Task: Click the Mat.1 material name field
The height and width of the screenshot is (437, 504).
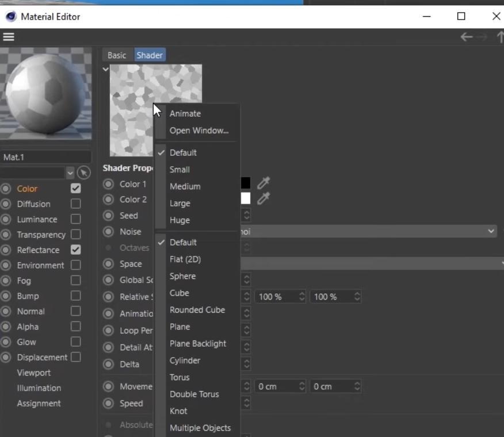Action: (46, 157)
